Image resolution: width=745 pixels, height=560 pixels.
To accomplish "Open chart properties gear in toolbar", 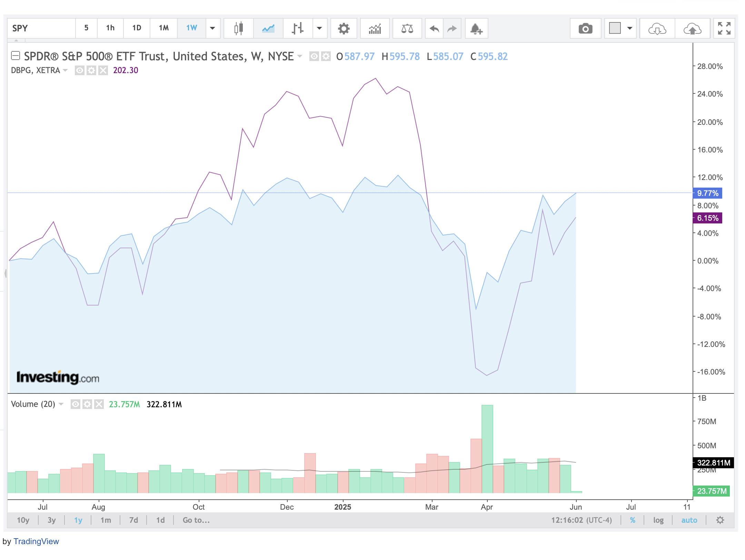I will coord(344,28).
